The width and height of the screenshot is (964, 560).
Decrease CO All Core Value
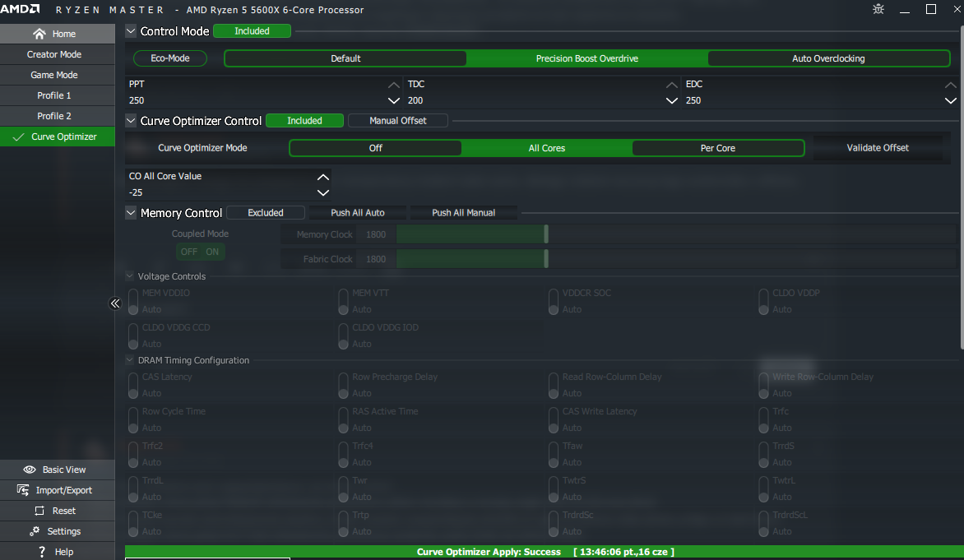tap(322, 192)
